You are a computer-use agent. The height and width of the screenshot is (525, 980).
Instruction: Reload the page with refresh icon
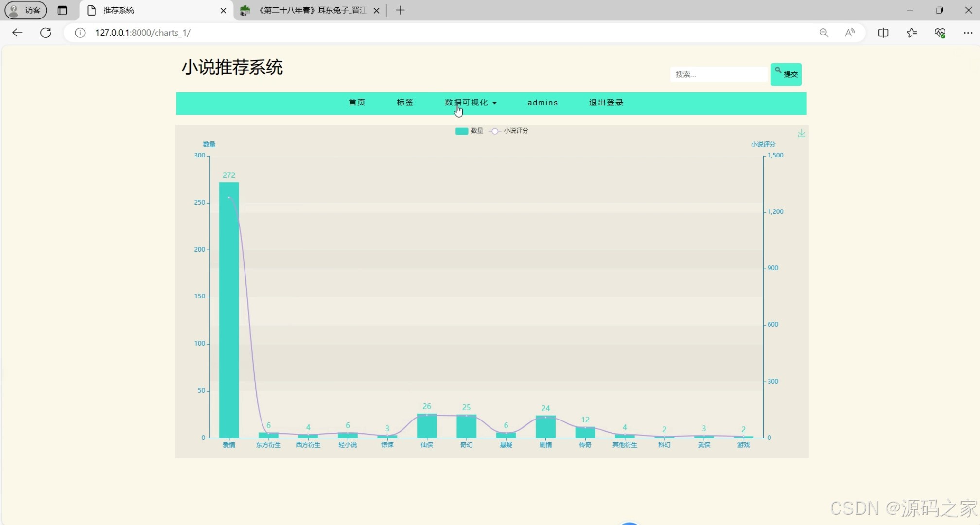click(46, 33)
